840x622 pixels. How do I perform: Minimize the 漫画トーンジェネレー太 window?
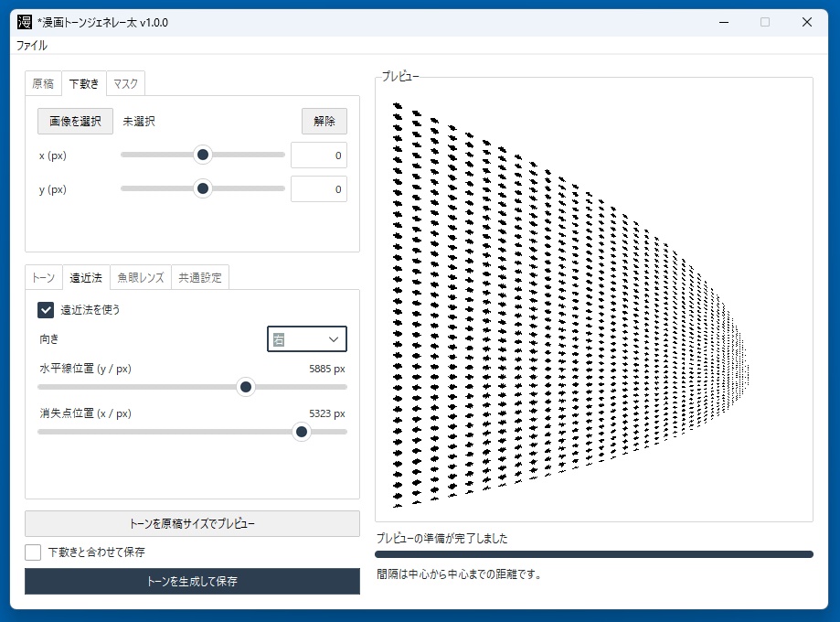pos(724,22)
